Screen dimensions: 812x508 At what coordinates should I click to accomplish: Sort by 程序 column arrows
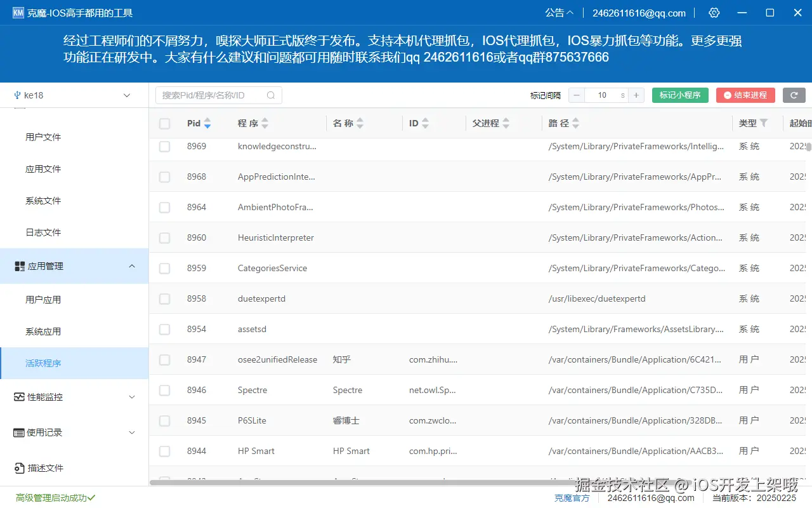[265, 123]
